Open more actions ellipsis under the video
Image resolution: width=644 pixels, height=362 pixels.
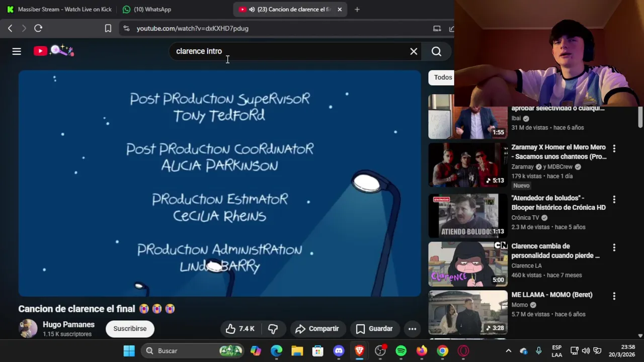412,329
